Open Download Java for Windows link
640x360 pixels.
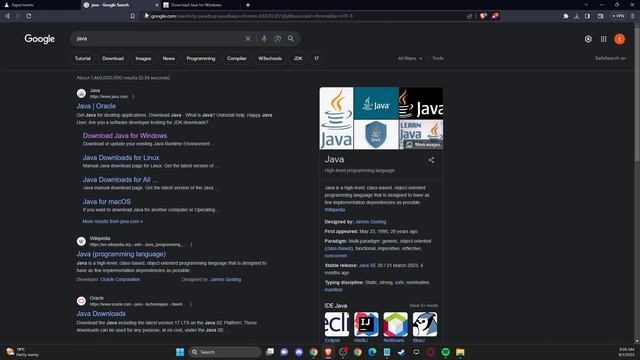click(125, 136)
